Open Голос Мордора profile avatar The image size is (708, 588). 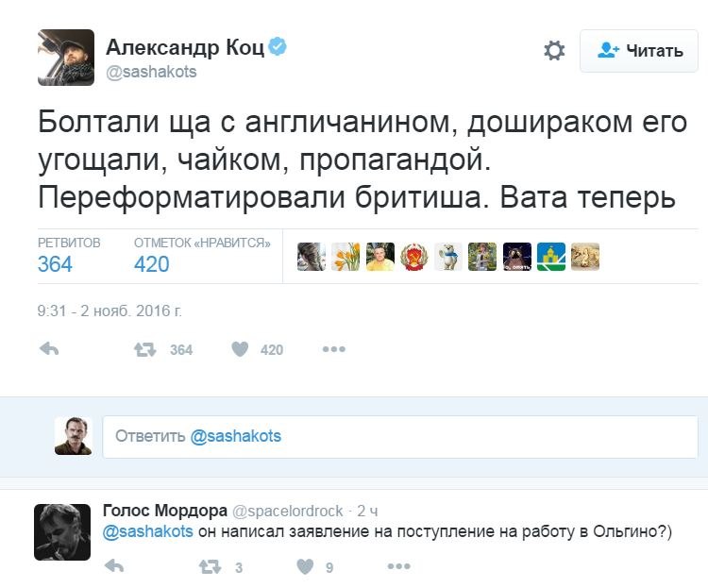pos(62,531)
